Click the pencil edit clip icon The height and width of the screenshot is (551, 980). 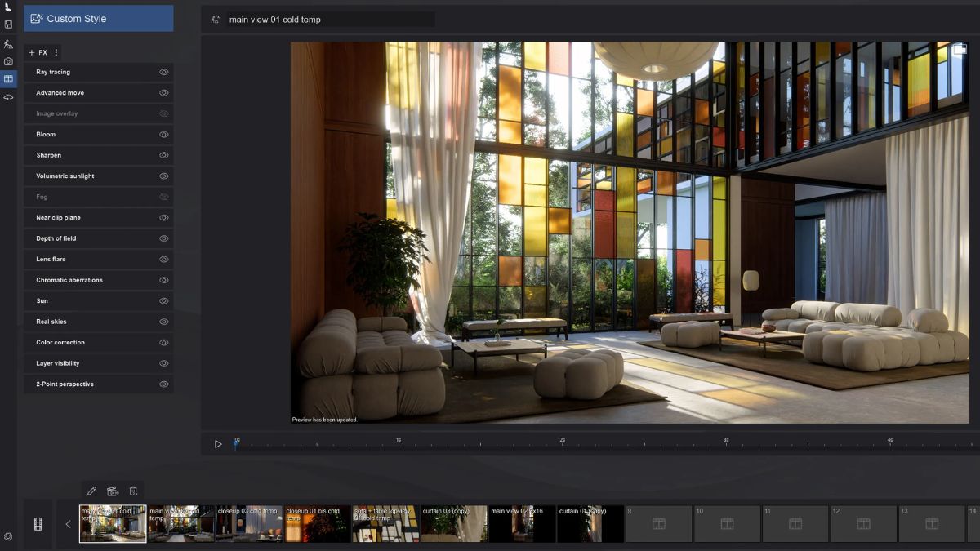(x=91, y=491)
